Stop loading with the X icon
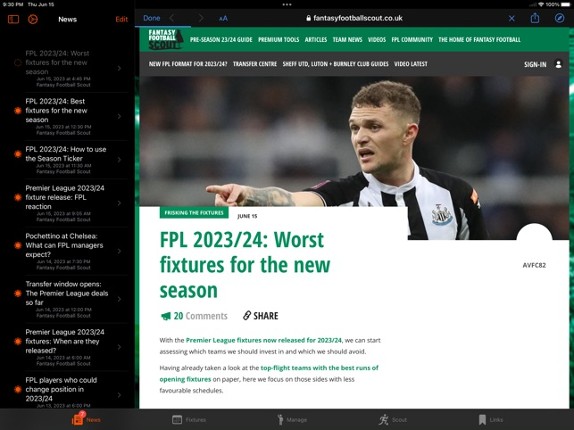The height and width of the screenshot is (430, 574). (x=512, y=18)
